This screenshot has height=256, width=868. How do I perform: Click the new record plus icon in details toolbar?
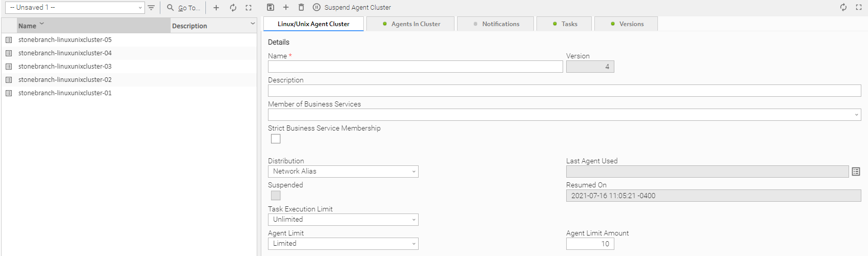(286, 7)
